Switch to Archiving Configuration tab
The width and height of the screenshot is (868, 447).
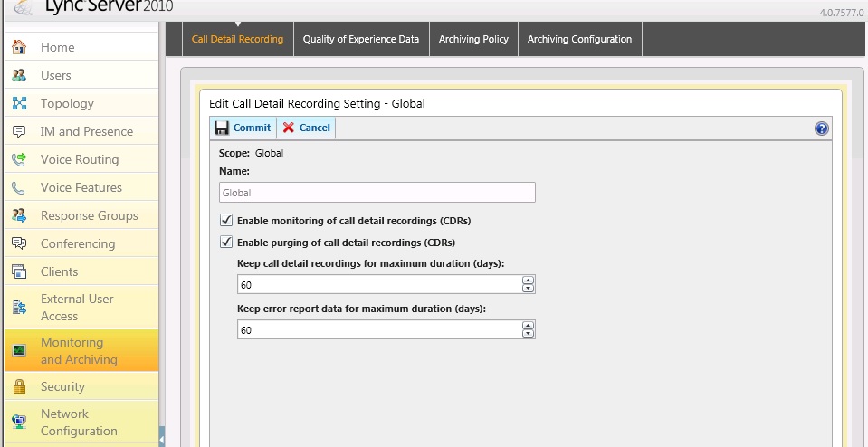click(579, 39)
